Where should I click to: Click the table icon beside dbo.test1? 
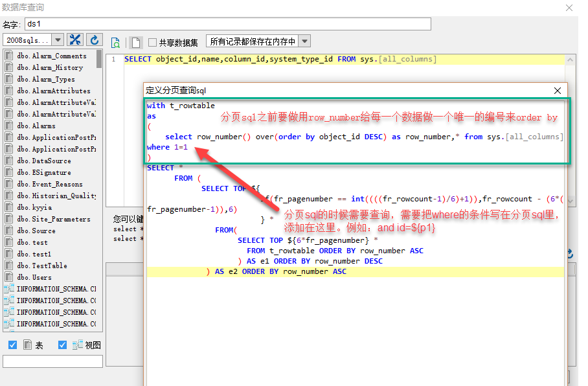(x=9, y=254)
